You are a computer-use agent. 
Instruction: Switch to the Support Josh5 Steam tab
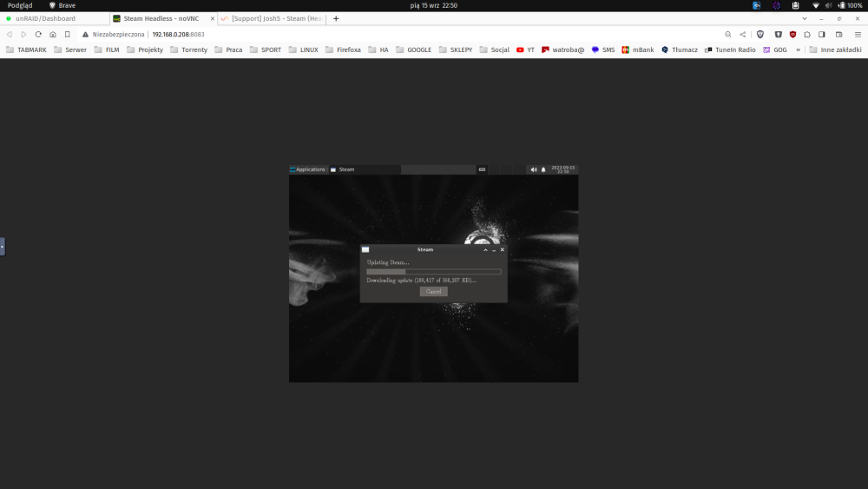[272, 18]
